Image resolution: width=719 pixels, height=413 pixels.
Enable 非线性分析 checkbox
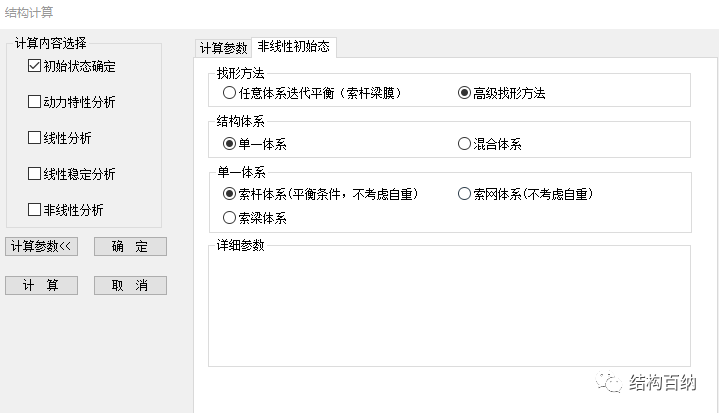coord(34,209)
